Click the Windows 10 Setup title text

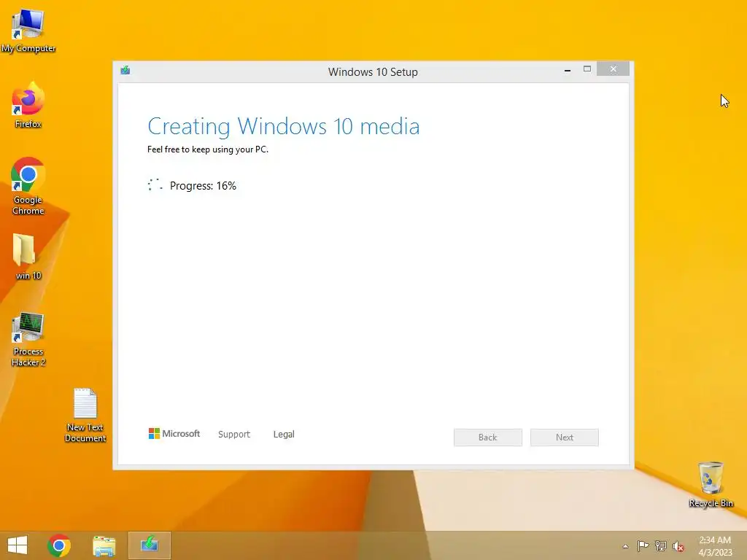pos(373,72)
